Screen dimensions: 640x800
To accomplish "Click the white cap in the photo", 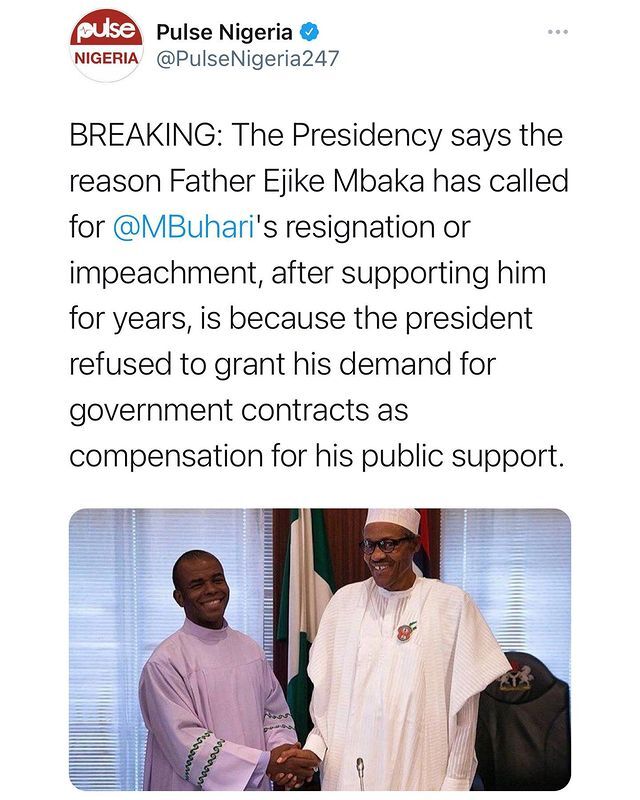I will coord(392,520).
